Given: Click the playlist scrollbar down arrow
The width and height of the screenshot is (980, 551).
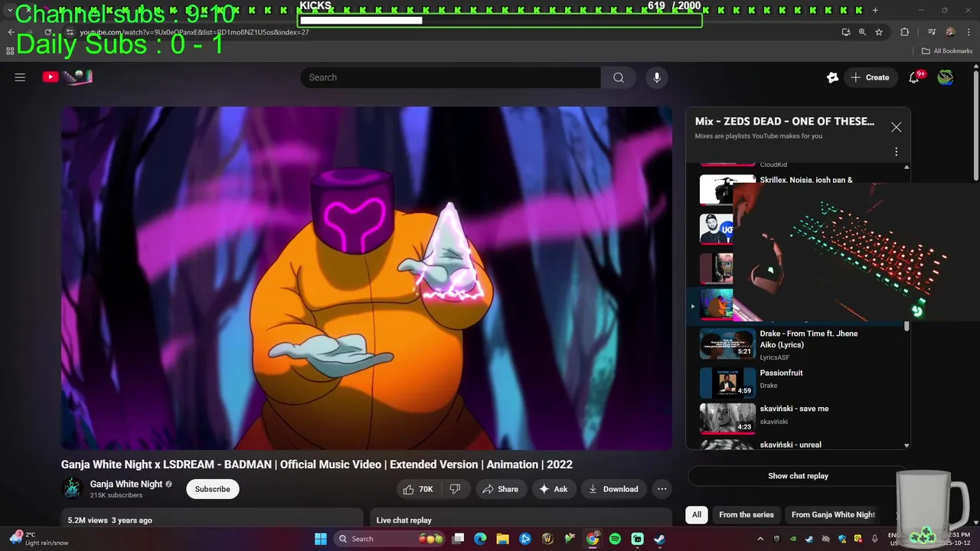Looking at the screenshot, I should (906, 445).
